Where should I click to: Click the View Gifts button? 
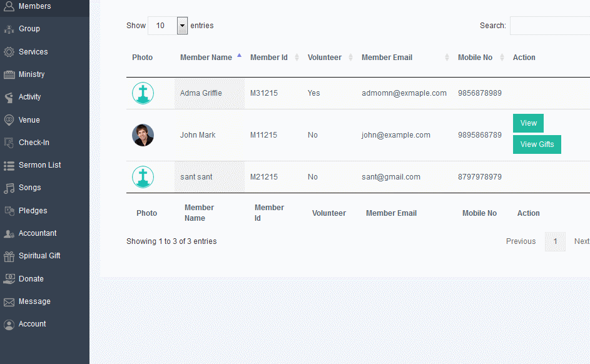point(537,144)
